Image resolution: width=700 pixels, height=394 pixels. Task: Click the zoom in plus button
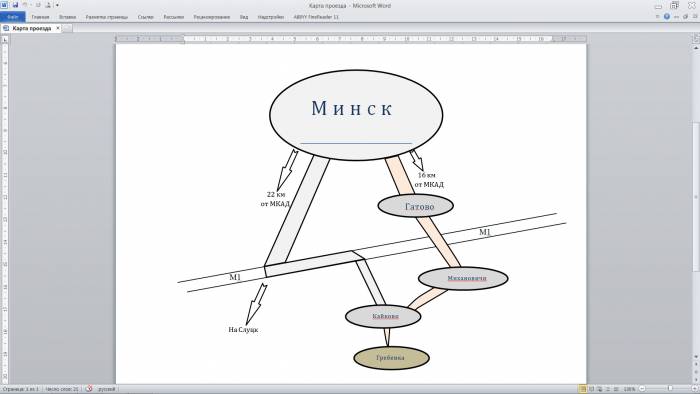coord(696,389)
